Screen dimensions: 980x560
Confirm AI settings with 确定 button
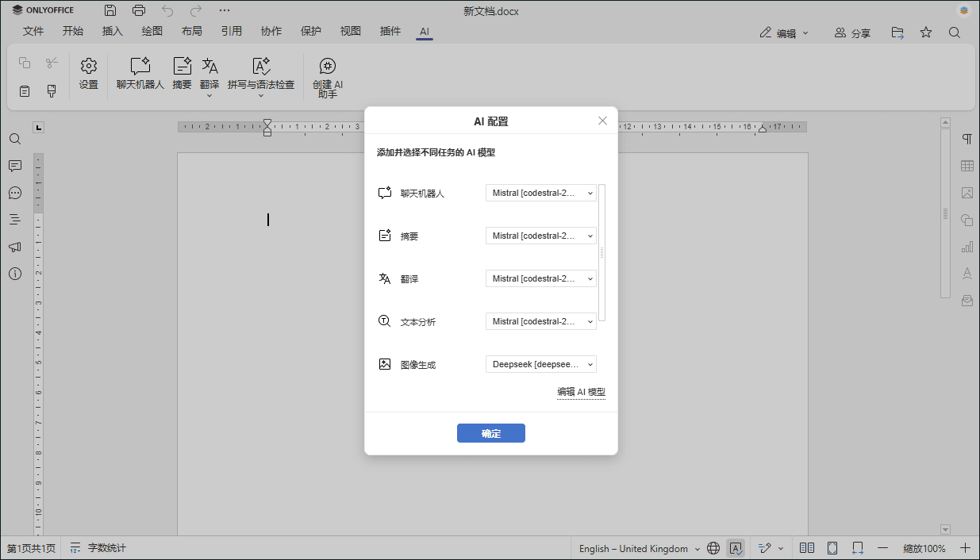pyautogui.click(x=490, y=433)
